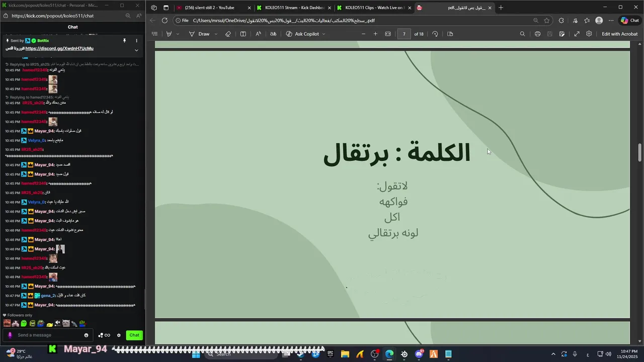Expand the highlight pen options arrow

178,34
